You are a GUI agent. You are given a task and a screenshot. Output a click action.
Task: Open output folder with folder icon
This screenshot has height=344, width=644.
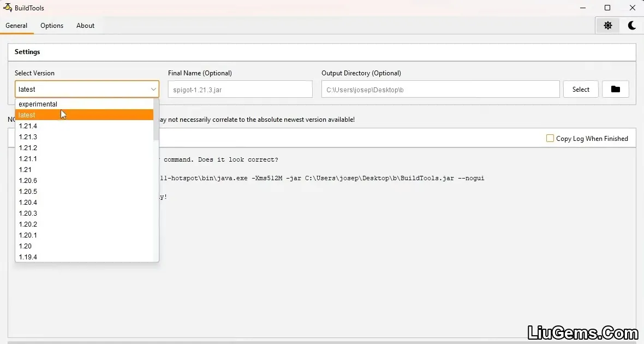pos(615,89)
